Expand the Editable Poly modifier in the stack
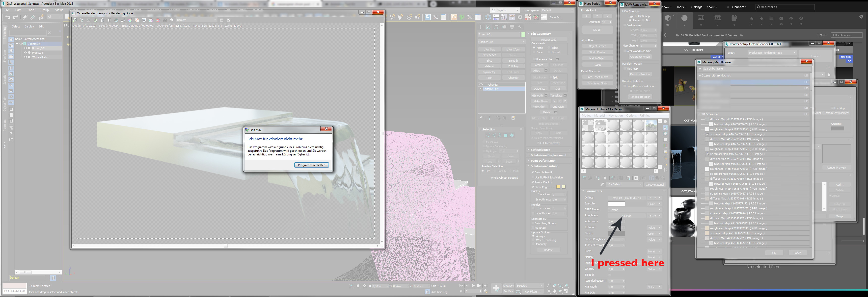Screen dimensions: 868x297 (481, 89)
